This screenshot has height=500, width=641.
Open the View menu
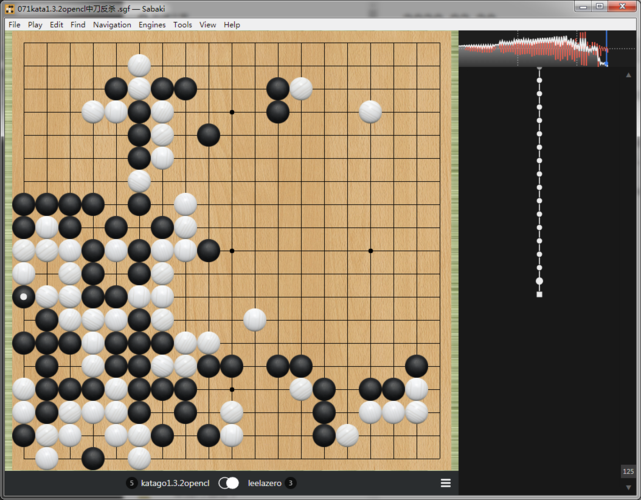208,25
